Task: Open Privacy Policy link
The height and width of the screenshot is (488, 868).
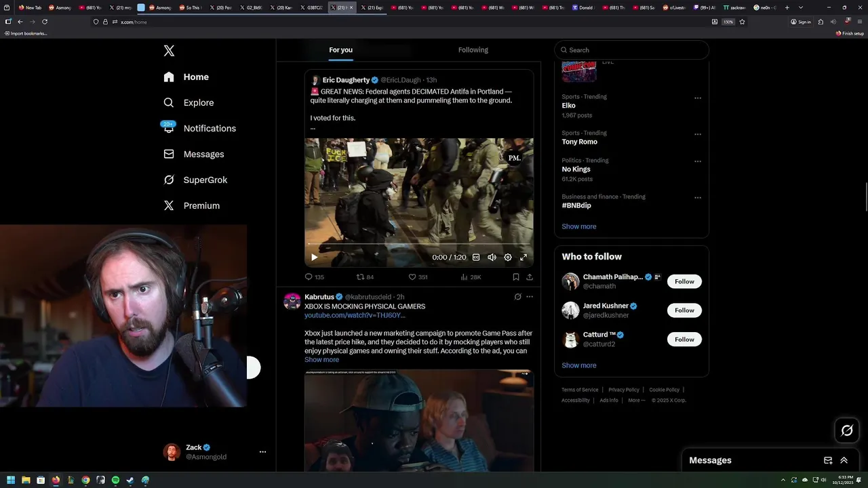Action: tap(624, 390)
